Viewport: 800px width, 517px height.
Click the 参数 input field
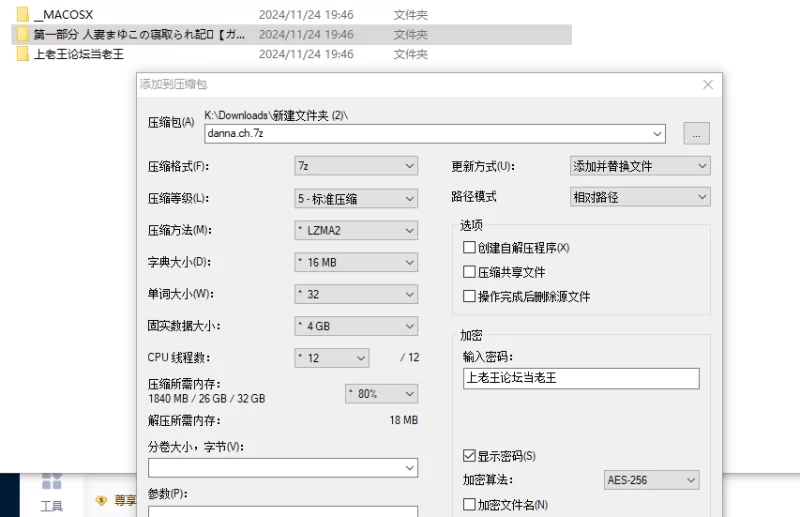tap(283, 511)
